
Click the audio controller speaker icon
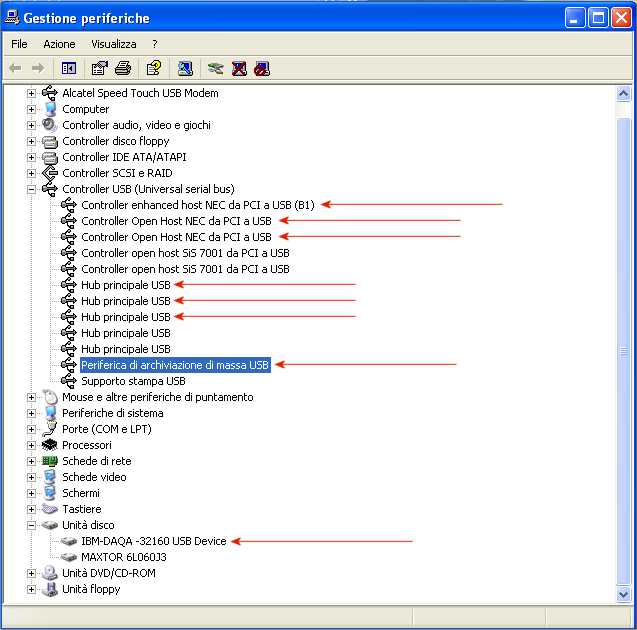pyautogui.click(x=50, y=125)
